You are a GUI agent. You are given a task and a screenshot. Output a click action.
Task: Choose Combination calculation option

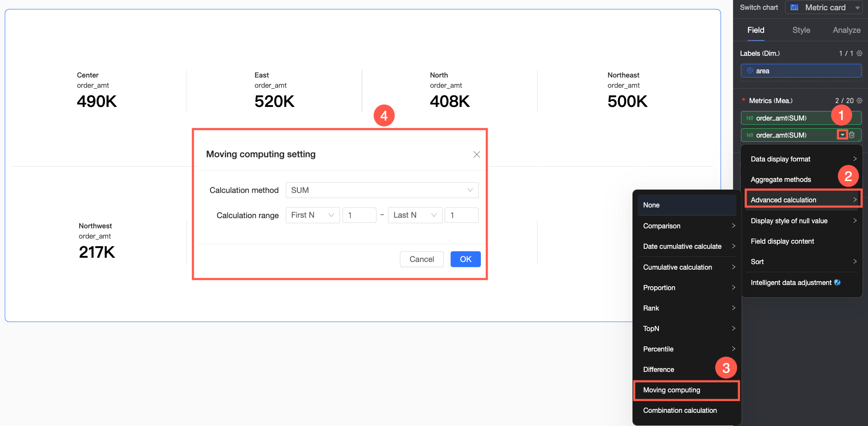coord(687,410)
